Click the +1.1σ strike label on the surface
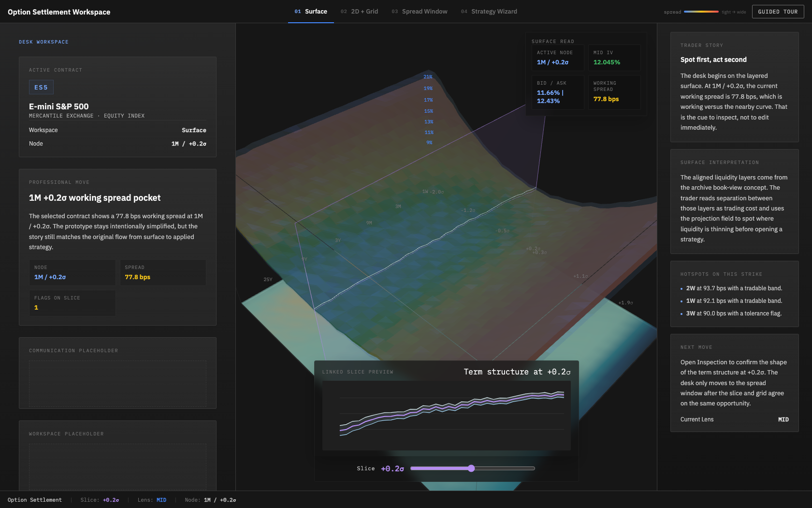The height and width of the screenshot is (508, 812). coord(580,276)
